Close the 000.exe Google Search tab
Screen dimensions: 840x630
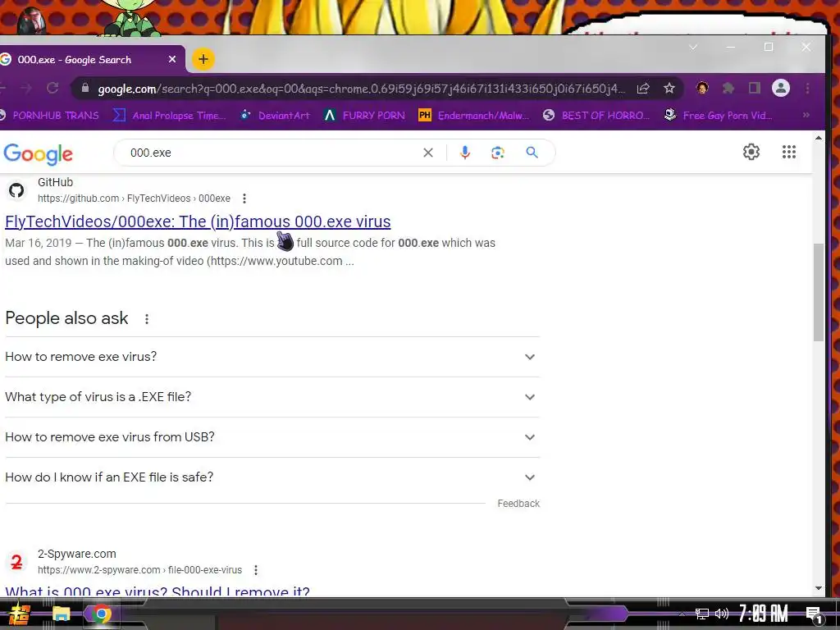[172, 59]
